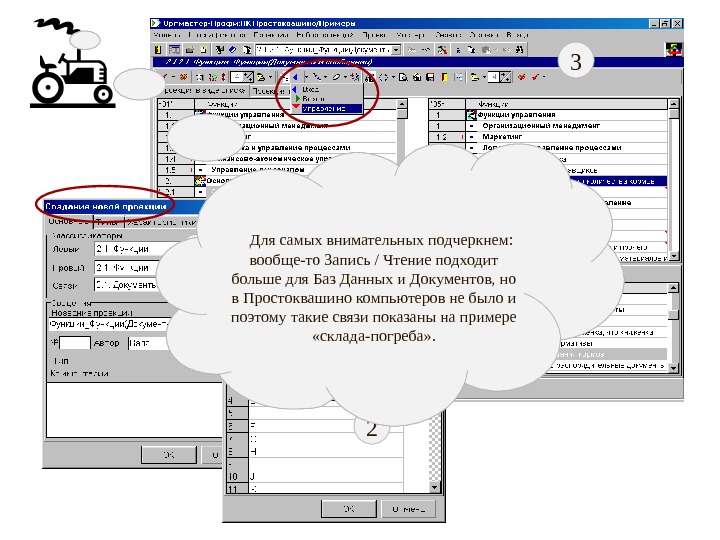Select row 10 in the bottom dialog table
This screenshot has height=540, width=720.
[x=315, y=476]
